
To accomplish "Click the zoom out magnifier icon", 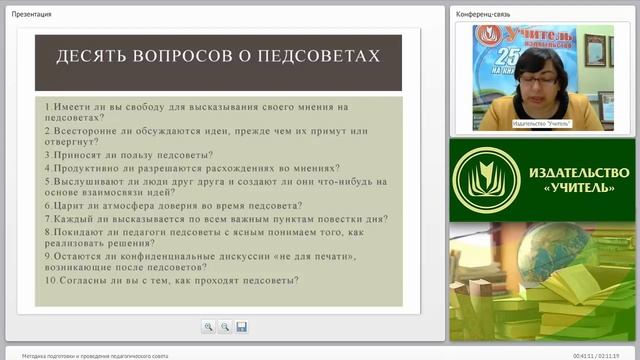I will (225, 327).
